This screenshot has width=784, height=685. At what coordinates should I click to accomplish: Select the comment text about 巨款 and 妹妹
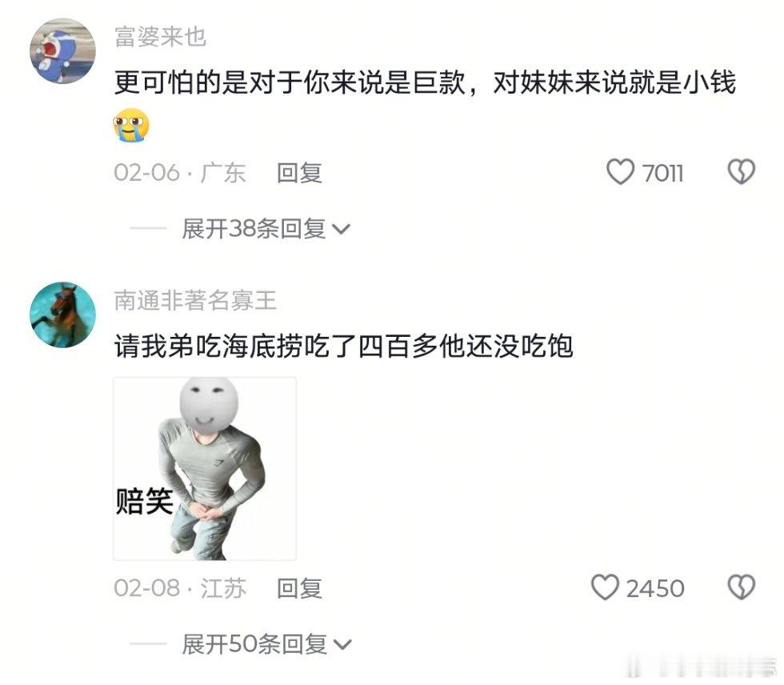(x=425, y=82)
